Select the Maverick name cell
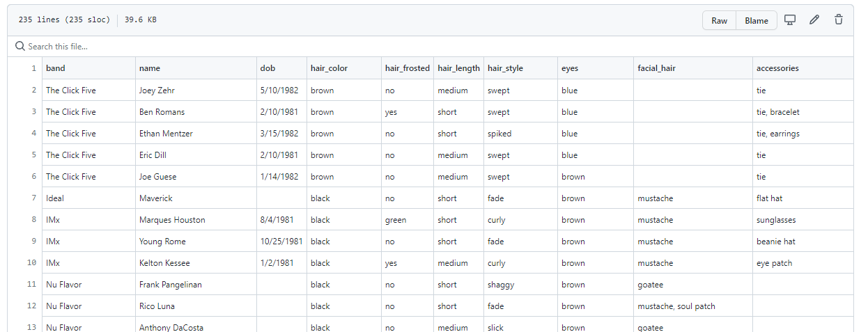This screenshot has height=332, width=868. click(196, 198)
